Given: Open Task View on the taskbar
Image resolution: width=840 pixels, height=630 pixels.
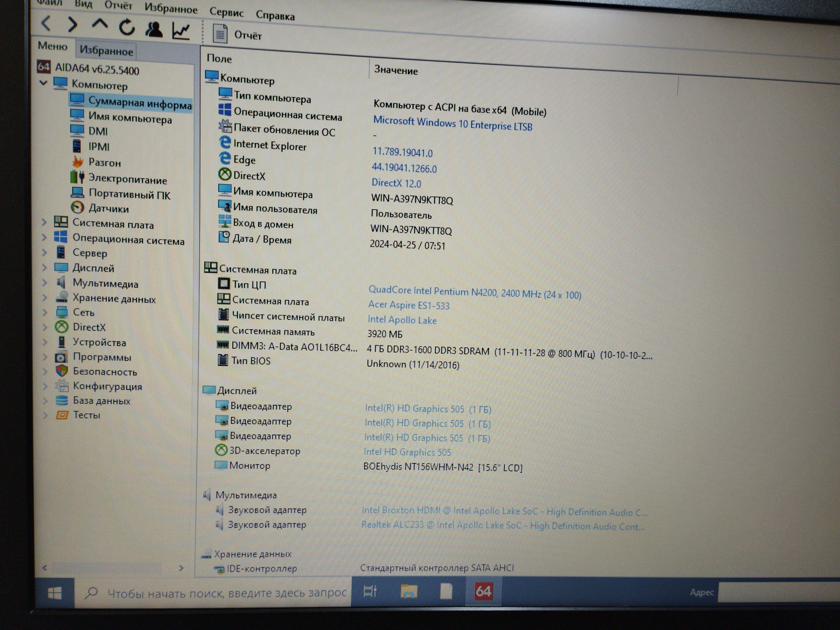Looking at the screenshot, I should (370, 592).
